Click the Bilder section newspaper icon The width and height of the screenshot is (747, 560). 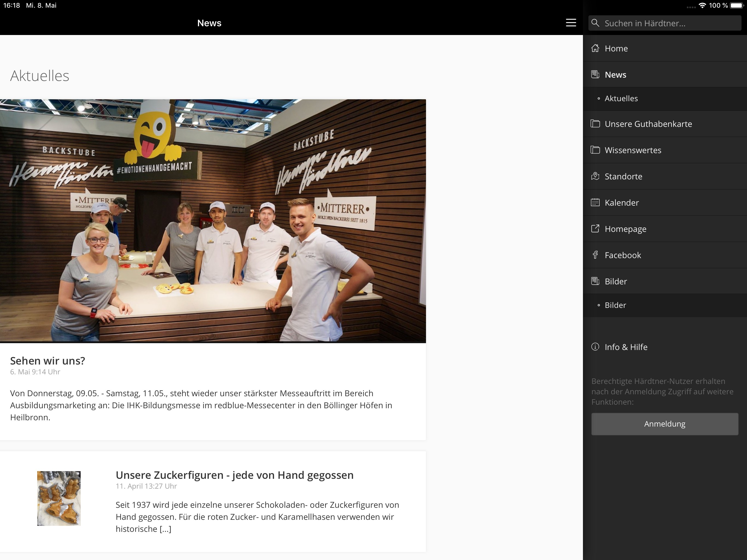595,281
